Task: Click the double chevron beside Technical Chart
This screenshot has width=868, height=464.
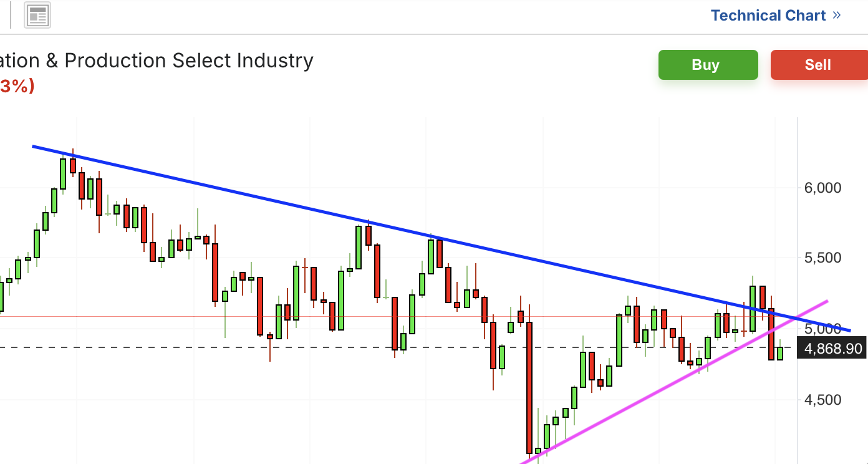Action: pyautogui.click(x=837, y=16)
